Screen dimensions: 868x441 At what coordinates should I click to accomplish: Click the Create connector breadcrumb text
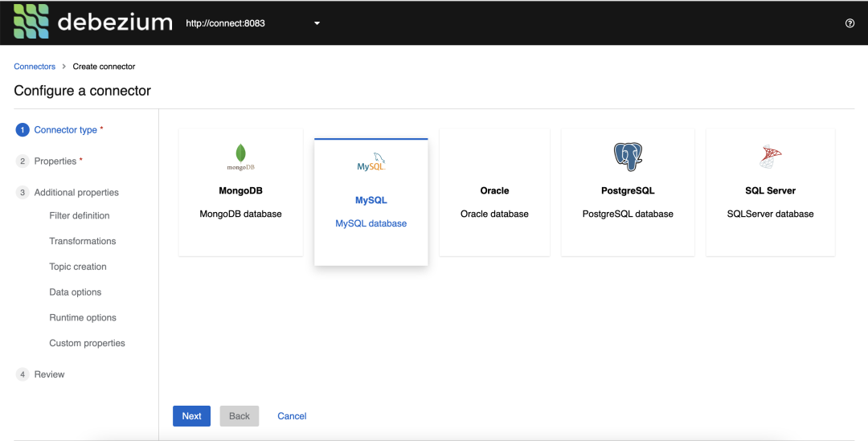tap(104, 67)
